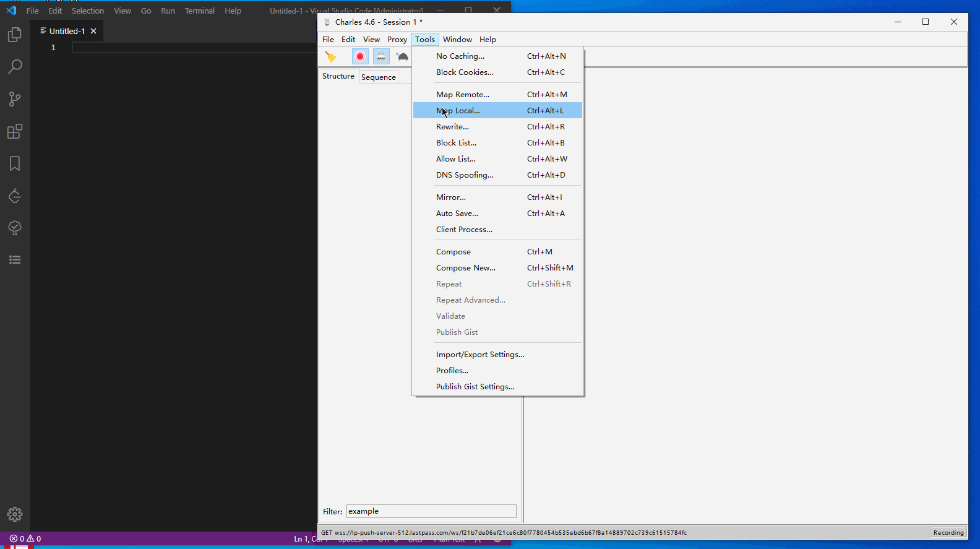The image size is (980, 549).
Task: Select Map Local... in Tools menu
Action: (497, 111)
